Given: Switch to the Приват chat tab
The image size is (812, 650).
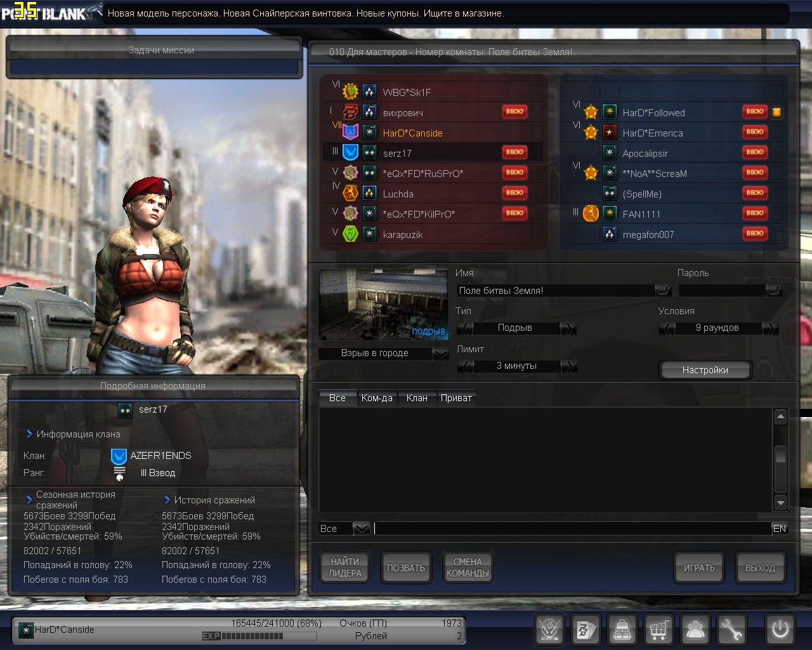Looking at the screenshot, I should pos(456,398).
